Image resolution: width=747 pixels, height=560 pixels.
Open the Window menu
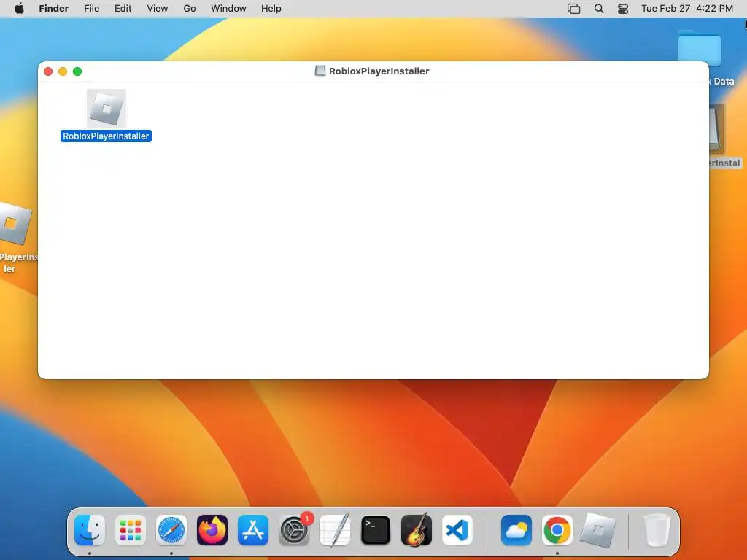[228, 9]
